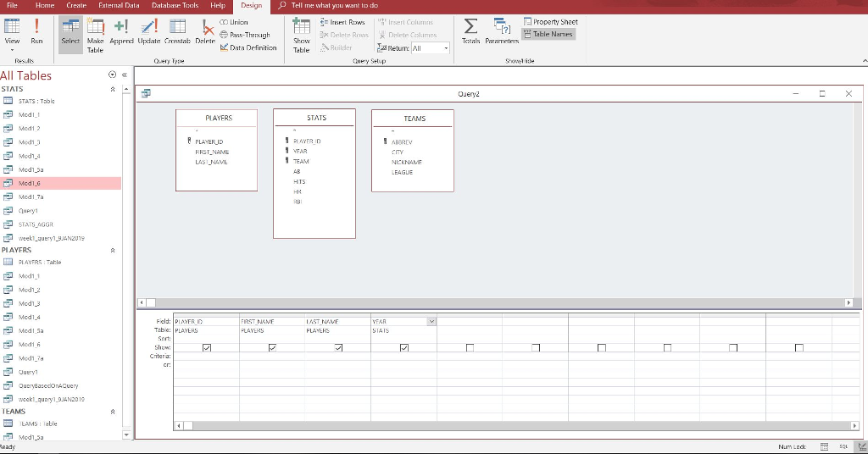This screenshot has width=868, height=454.
Task: Open the External Data tab
Action: tap(119, 6)
